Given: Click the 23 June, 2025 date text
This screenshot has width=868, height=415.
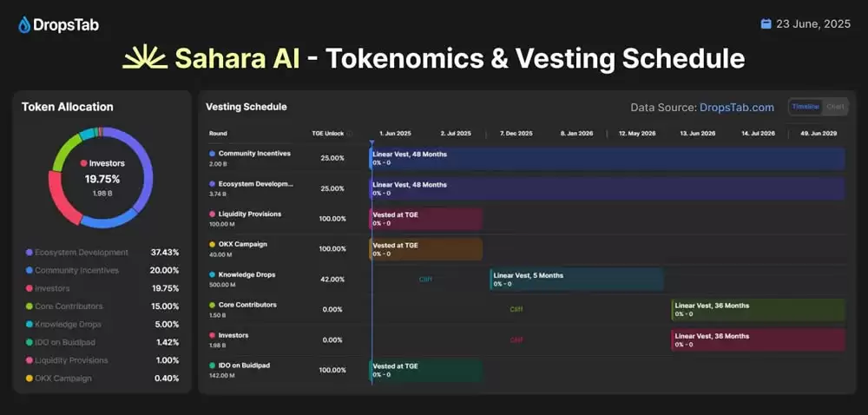Looking at the screenshot, I should pyautogui.click(x=813, y=23).
